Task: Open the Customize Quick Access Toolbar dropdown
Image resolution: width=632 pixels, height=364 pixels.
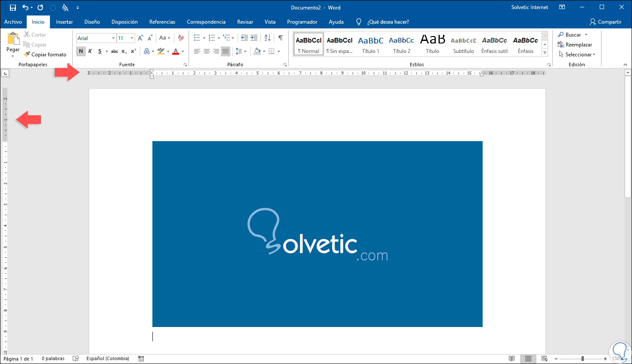Action: (77, 8)
